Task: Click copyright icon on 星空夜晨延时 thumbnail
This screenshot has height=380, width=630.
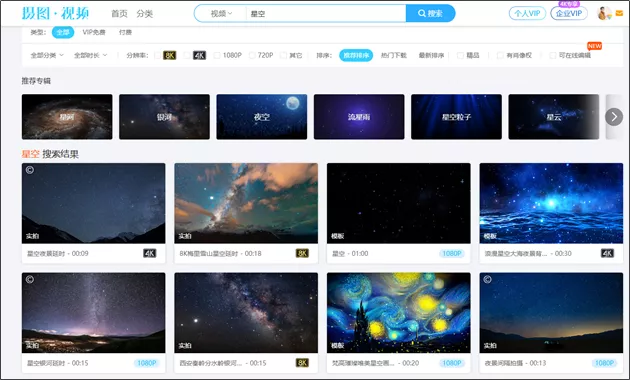Action: coord(30,170)
